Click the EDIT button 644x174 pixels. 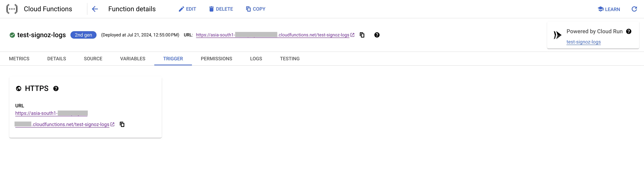tap(187, 9)
